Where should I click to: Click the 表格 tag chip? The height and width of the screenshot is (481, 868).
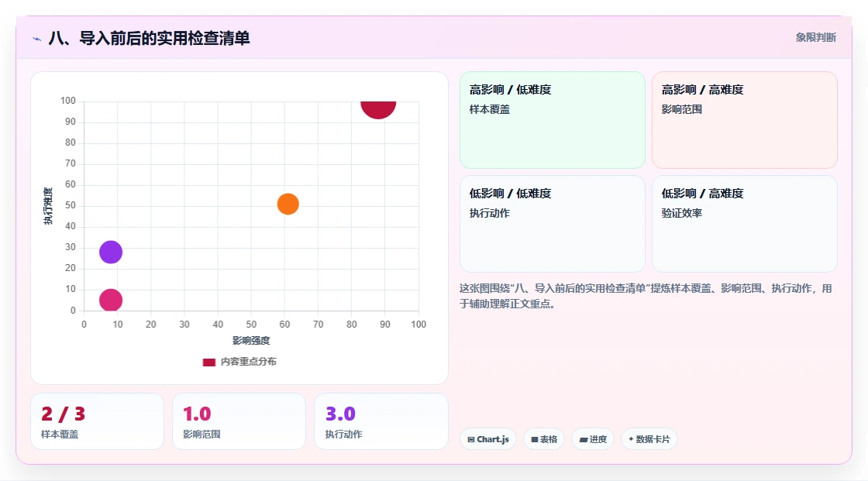pos(544,439)
